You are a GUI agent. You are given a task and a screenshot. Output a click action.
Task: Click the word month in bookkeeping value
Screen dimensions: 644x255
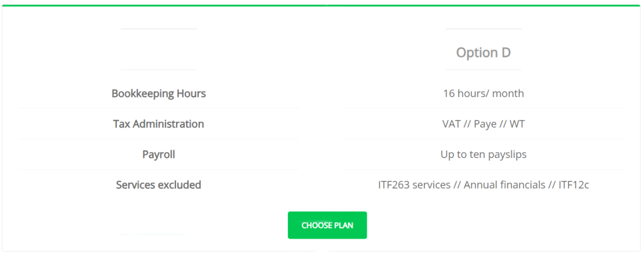coord(508,94)
